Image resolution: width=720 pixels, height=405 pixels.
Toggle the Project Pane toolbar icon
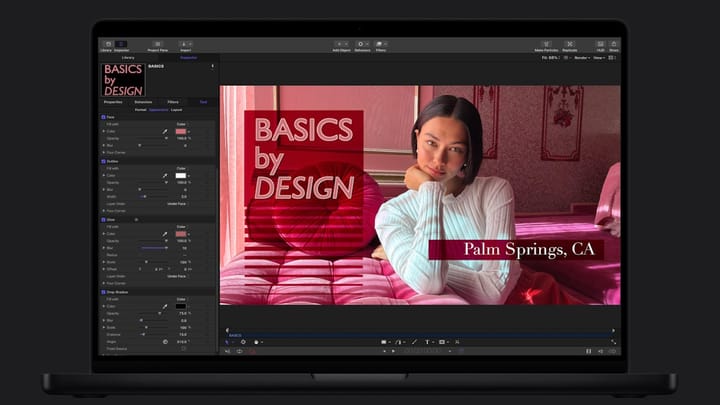[x=158, y=45]
